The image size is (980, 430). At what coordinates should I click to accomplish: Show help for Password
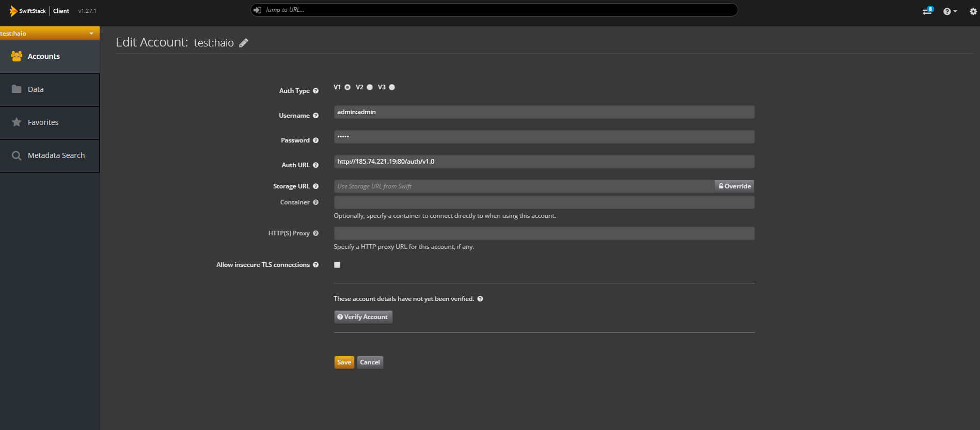tap(315, 140)
